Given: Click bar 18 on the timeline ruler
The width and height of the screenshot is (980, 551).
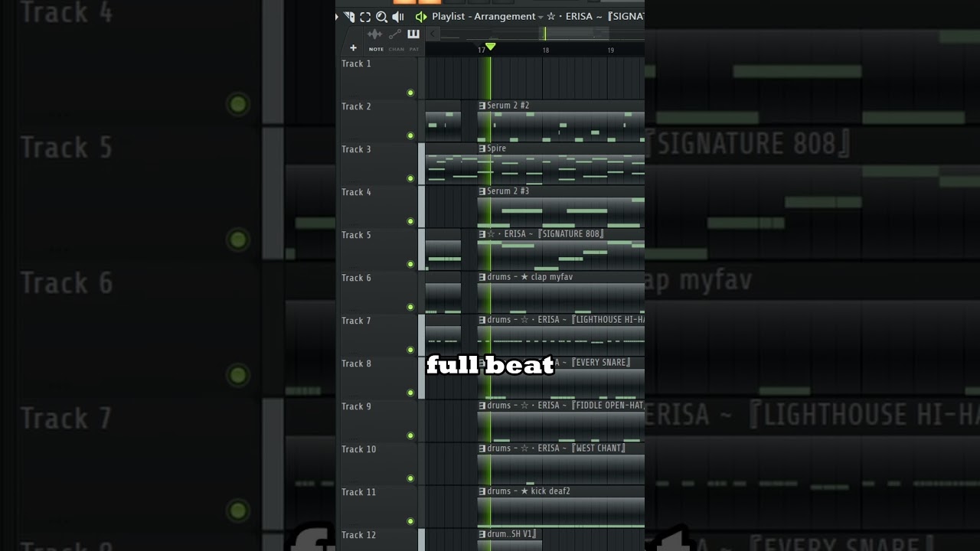Looking at the screenshot, I should click(x=545, y=51).
